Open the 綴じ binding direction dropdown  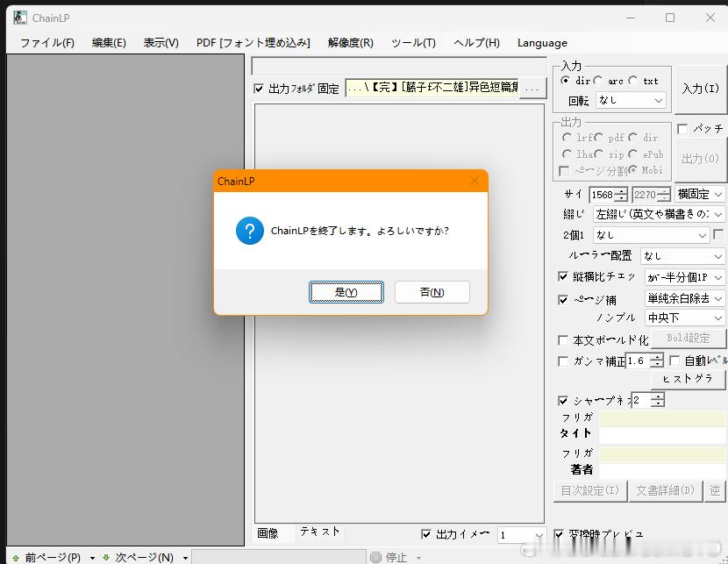[660, 214]
